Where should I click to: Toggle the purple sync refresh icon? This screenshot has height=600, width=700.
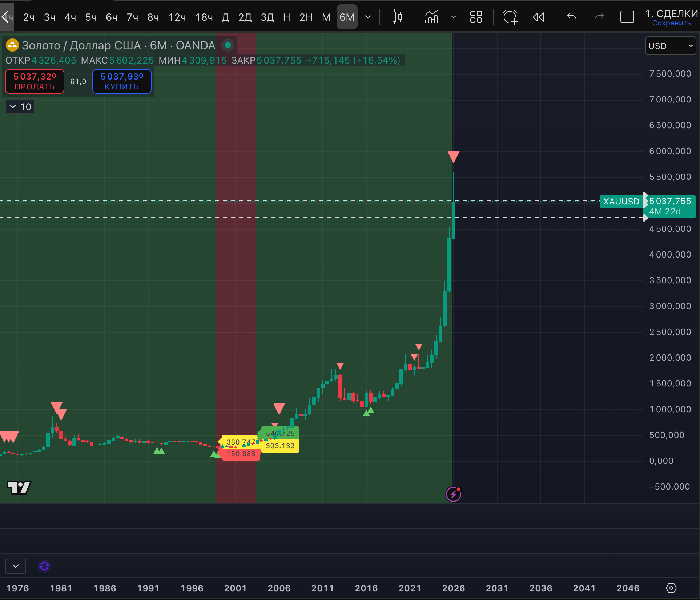tap(44, 566)
